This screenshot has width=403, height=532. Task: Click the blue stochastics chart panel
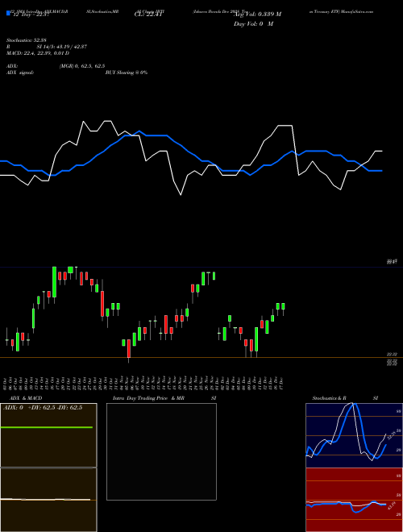[x=354, y=435]
